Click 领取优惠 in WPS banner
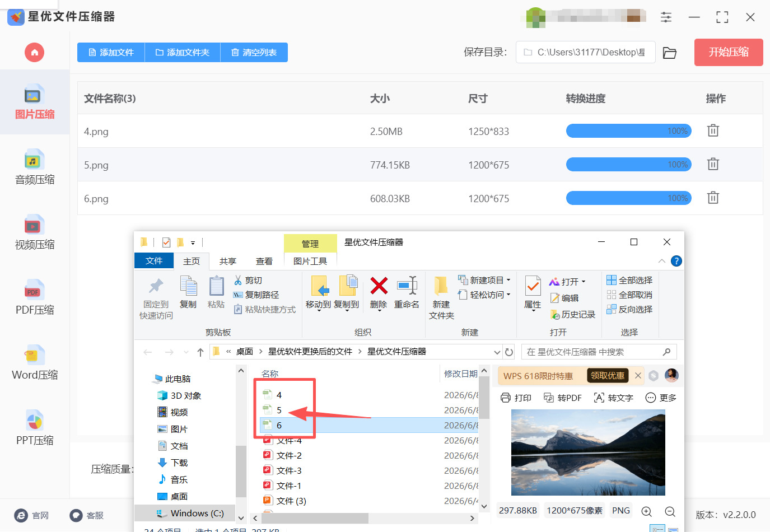This screenshot has height=532, width=770. click(x=608, y=376)
